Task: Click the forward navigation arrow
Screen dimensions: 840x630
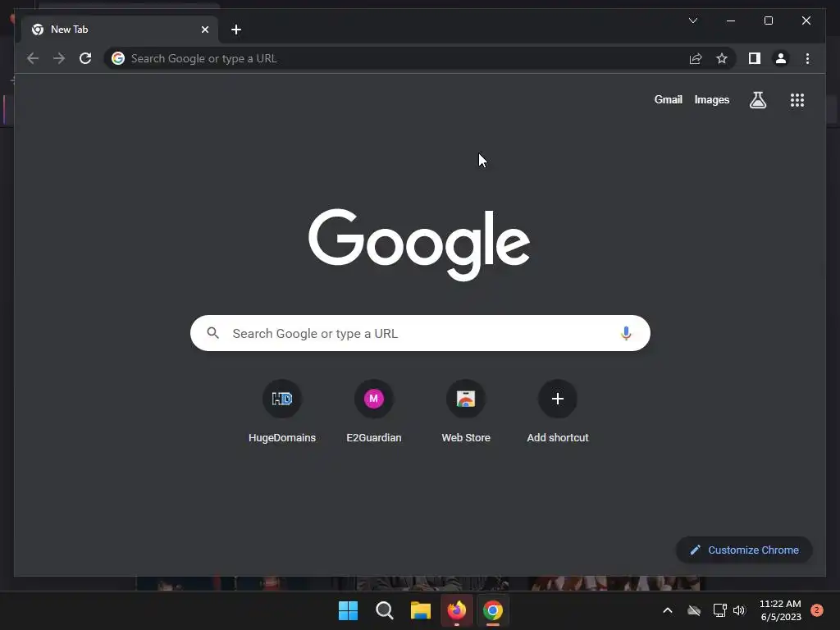Action: 59,58
